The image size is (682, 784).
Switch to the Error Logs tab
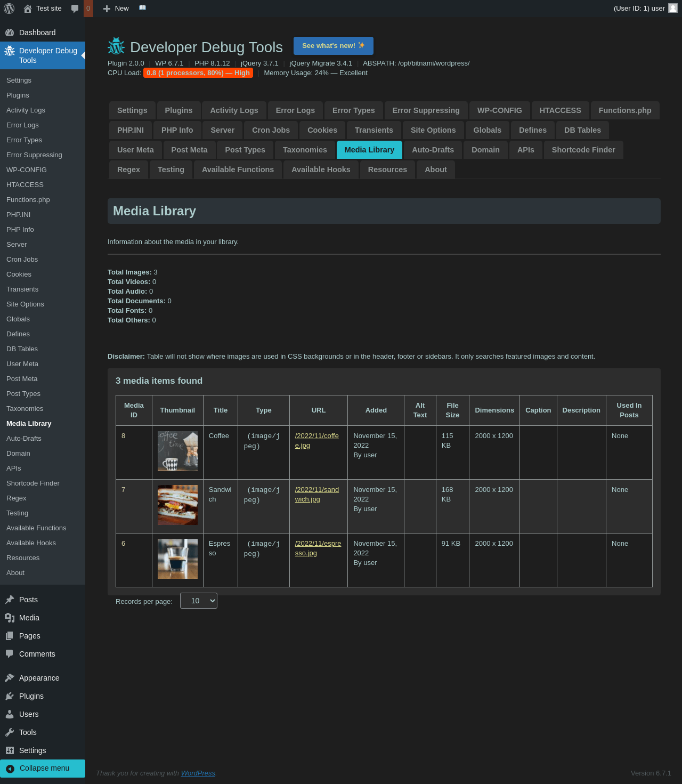click(x=295, y=110)
